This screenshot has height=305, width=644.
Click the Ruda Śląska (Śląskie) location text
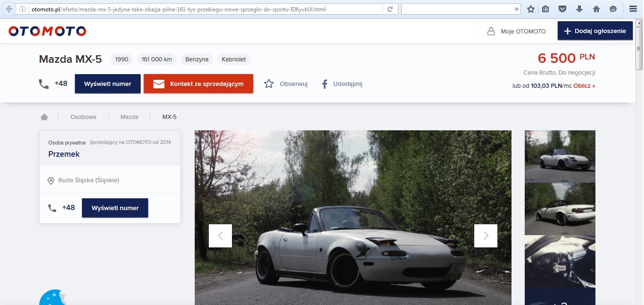coord(89,180)
